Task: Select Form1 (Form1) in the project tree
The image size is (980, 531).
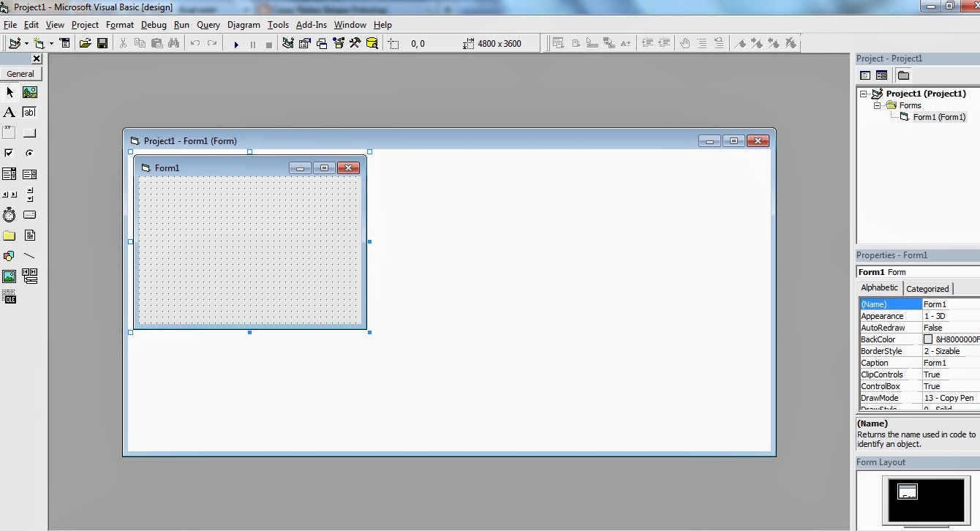Action: coord(939,117)
